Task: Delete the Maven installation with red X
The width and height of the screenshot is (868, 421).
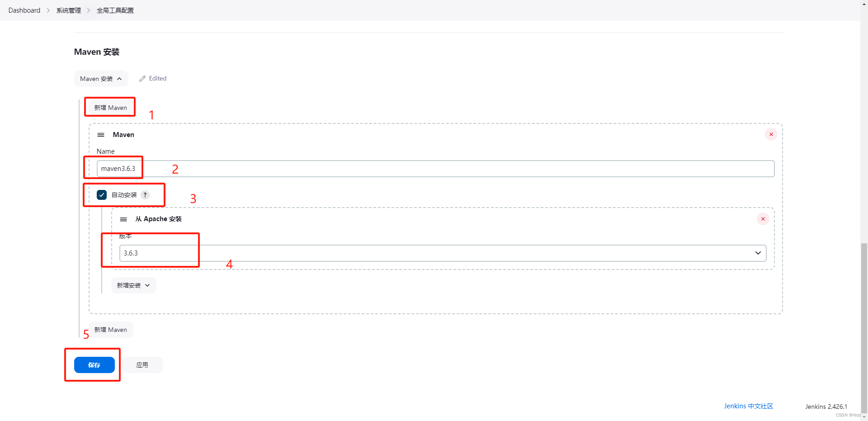Action: [771, 134]
